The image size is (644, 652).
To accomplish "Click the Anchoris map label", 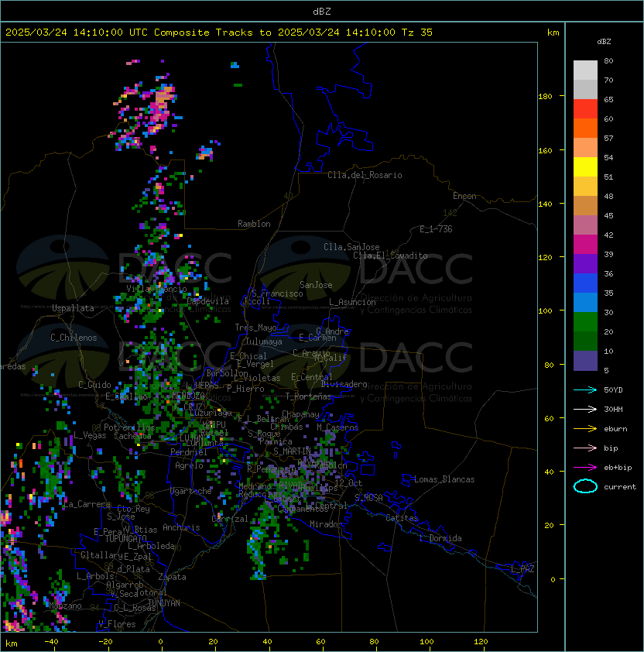I will 181,527.
